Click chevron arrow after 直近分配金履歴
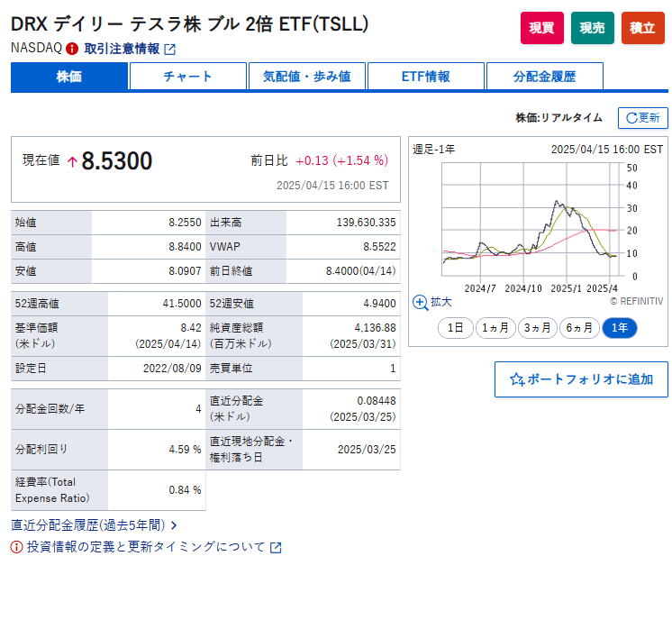 tap(174, 525)
